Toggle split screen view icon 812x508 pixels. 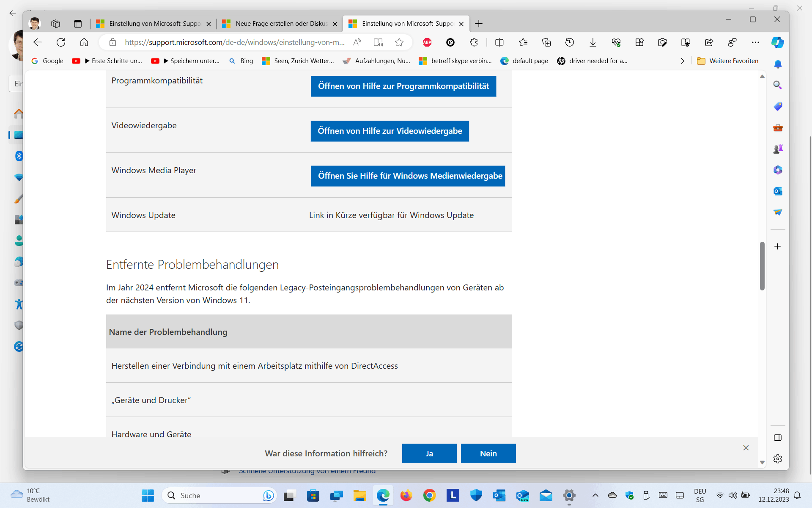point(499,42)
